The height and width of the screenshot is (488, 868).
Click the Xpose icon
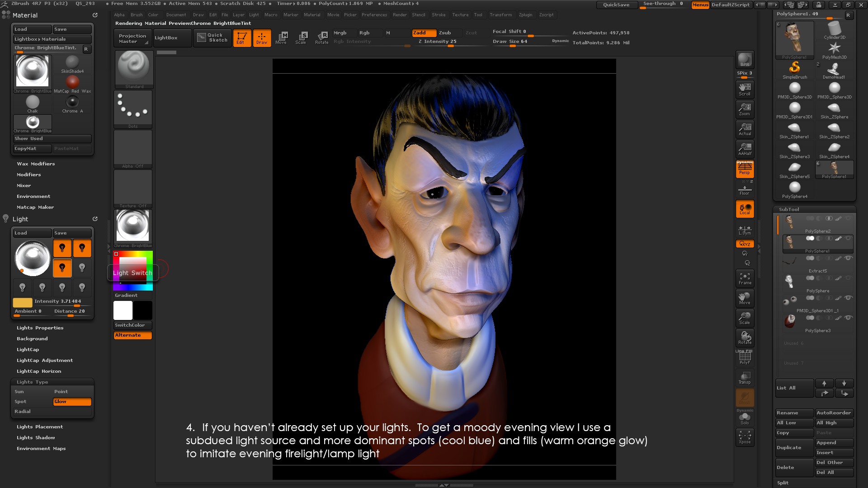click(x=745, y=437)
